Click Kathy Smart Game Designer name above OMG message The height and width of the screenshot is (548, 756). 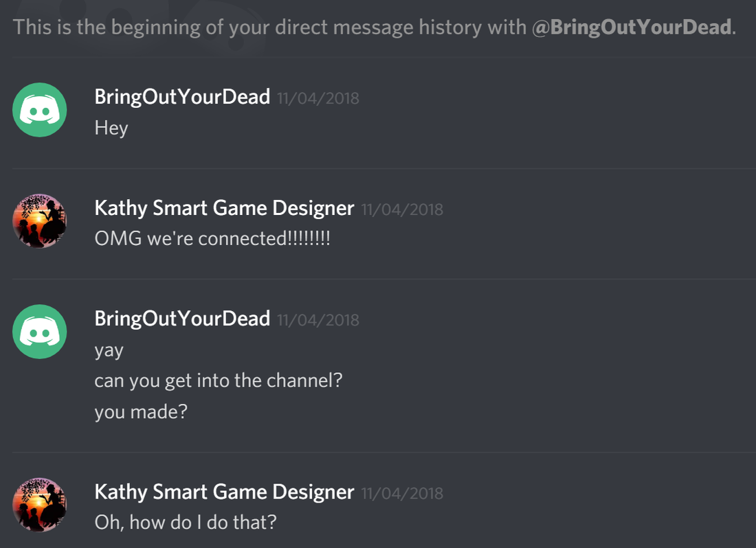(x=224, y=208)
